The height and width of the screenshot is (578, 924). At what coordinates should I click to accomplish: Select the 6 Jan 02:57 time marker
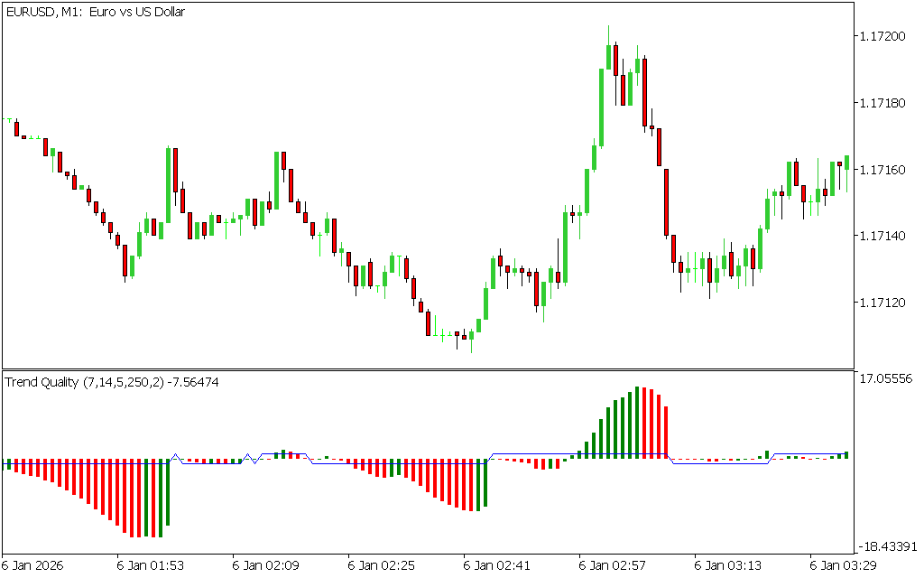tap(613, 565)
